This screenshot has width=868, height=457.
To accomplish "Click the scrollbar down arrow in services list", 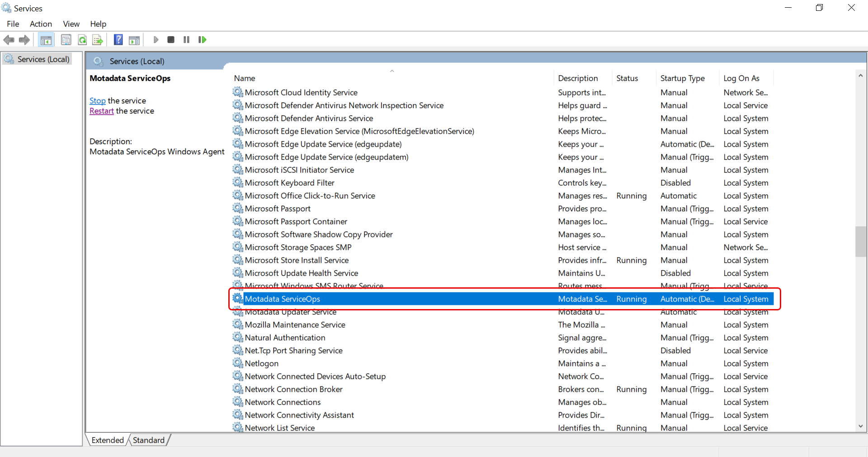I will pyautogui.click(x=860, y=426).
